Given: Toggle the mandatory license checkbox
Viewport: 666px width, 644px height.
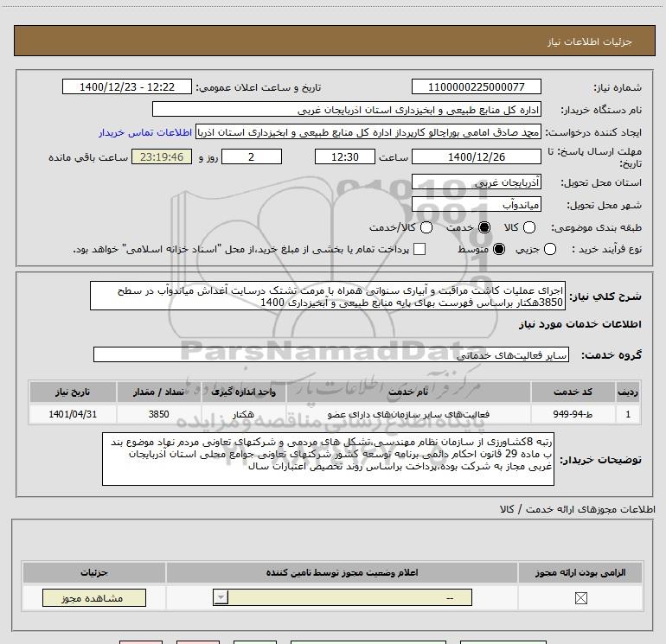Looking at the screenshot, I should pyautogui.click(x=580, y=598).
